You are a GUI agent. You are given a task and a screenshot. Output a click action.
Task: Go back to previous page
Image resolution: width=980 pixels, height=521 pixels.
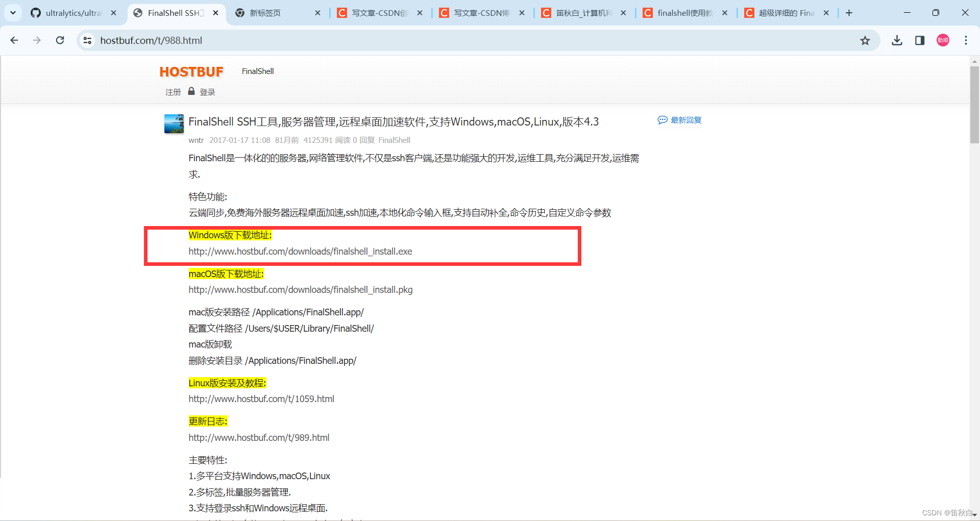(x=14, y=40)
